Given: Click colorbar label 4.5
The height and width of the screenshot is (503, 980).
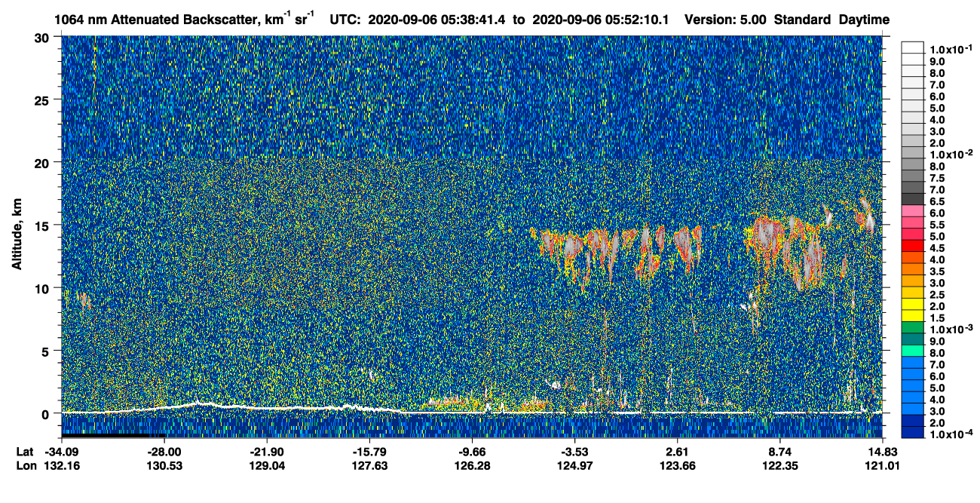Looking at the screenshot, I should coord(936,248).
